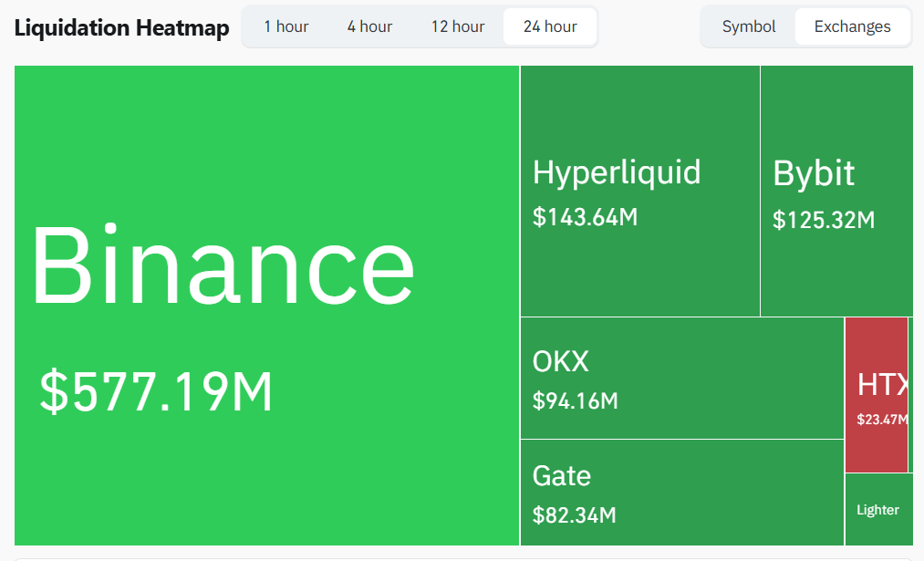The height and width of the screenshot is (561, 924).
Task: Click the Liquidation Heatmap heading
Action: (122, 27)
